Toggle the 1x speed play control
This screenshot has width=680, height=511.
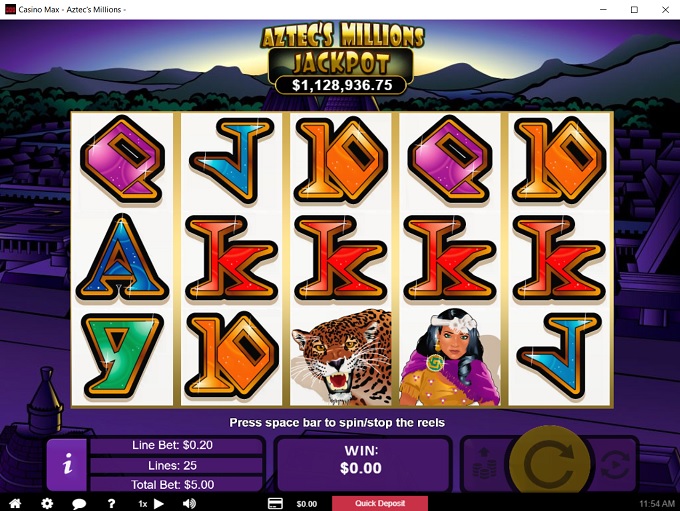click(151, 504)
